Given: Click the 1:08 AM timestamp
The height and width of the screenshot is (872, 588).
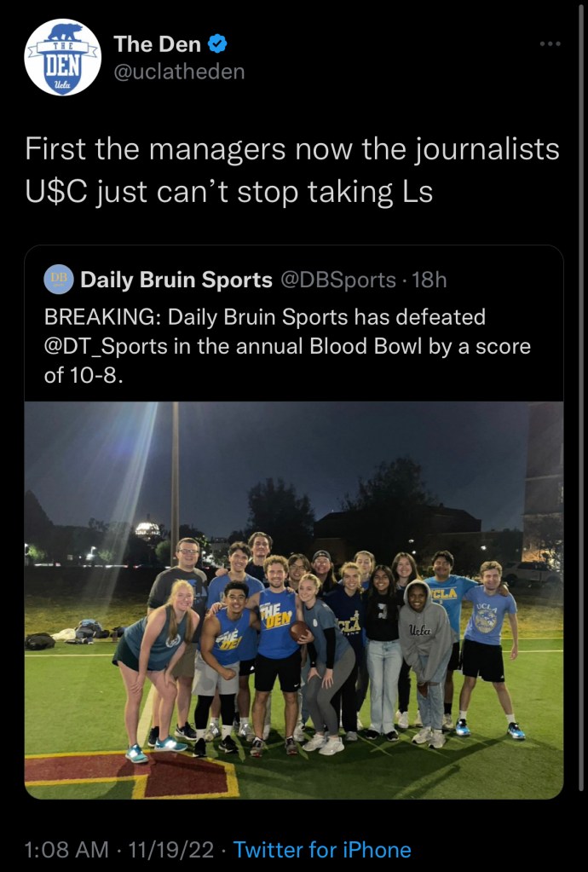Looking at the screenshot, I should pyautogui.click(x=66, y=849).
